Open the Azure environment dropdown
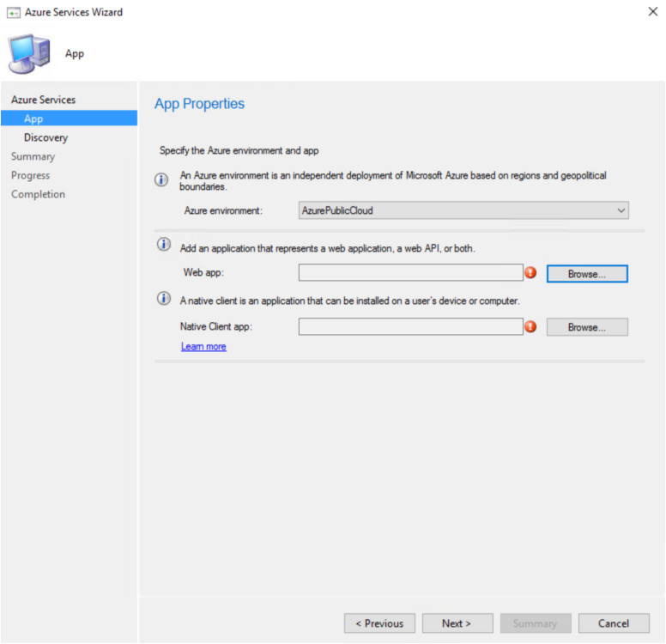666x644 pixels. 463,210
